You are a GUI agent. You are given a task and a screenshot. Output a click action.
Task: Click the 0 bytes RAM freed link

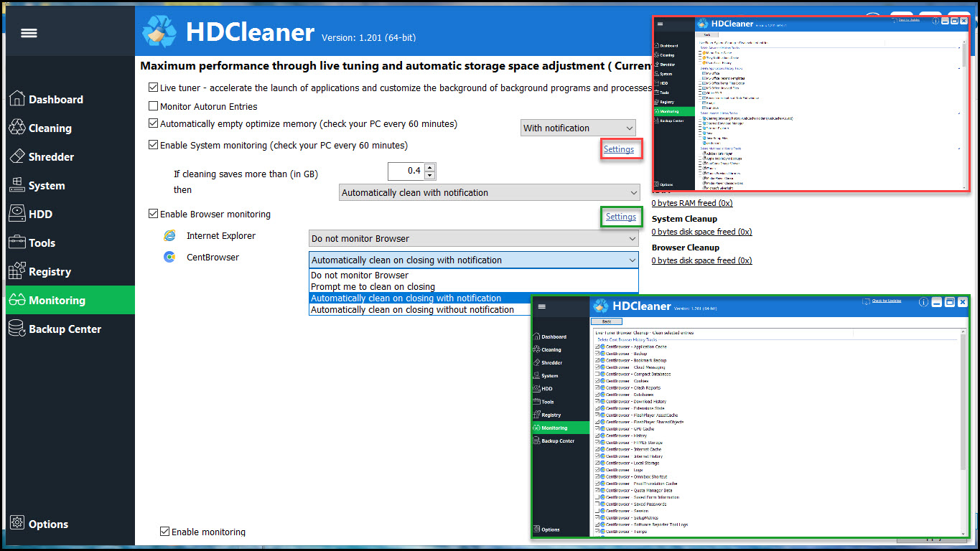pos(692,203)
